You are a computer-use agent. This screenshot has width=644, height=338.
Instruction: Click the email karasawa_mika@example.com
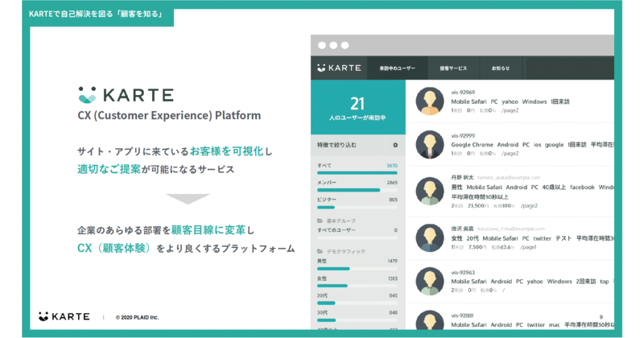pos(511,229)
